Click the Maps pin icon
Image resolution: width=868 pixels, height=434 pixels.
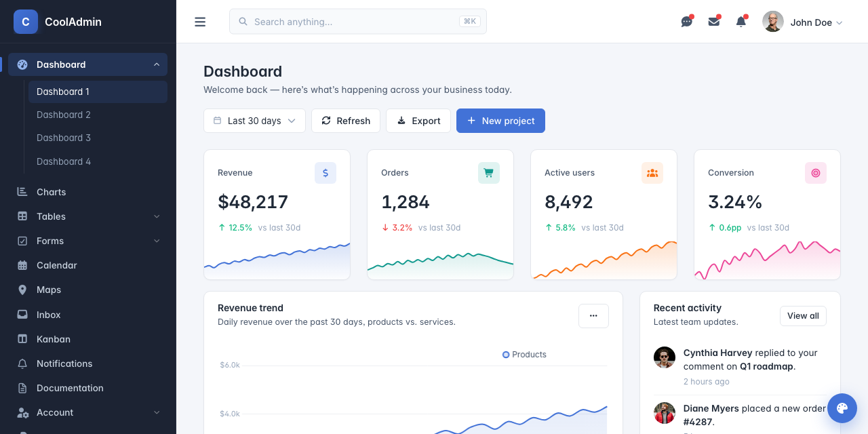22,290
